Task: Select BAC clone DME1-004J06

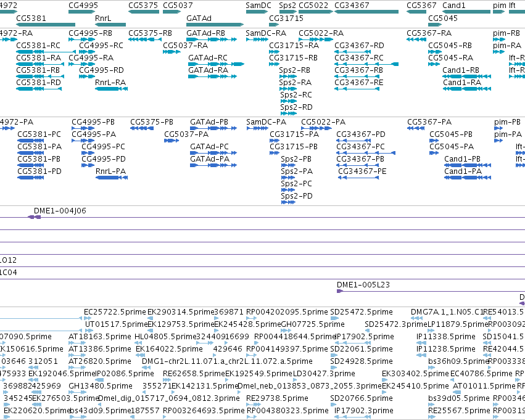Action: click(x=60, y=211)
